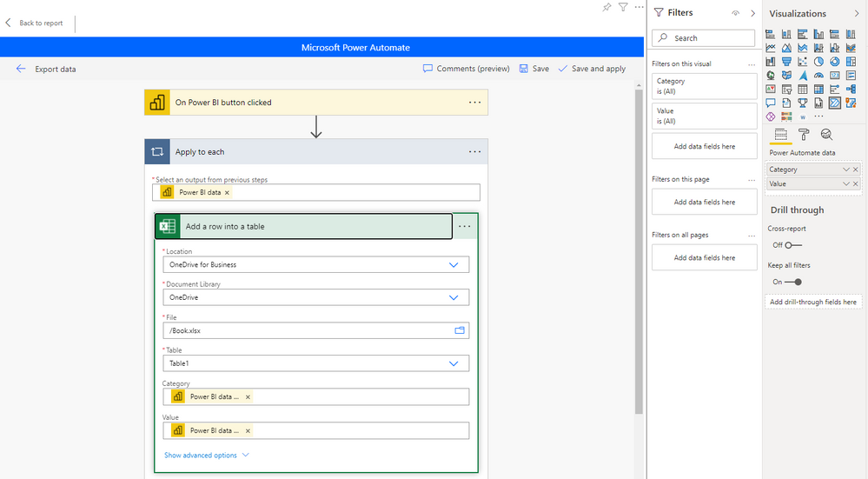This screenshot has width=868, height=479.
Task: Remove Power BI data token from output field
Action: click(227, 193)
